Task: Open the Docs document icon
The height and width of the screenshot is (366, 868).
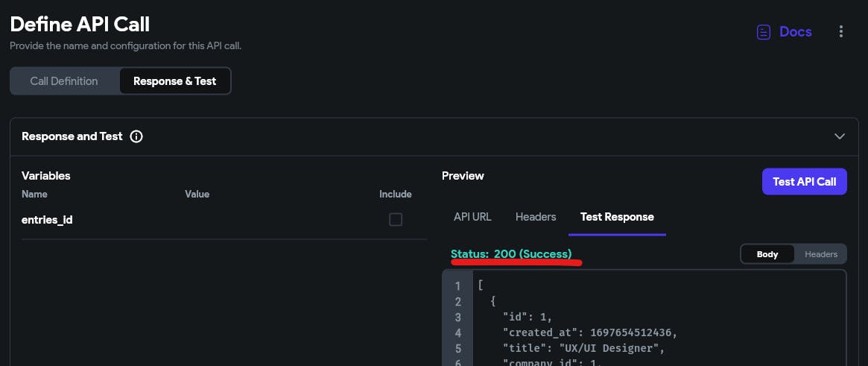Action: pyautogui.click(x=764, y=32)
